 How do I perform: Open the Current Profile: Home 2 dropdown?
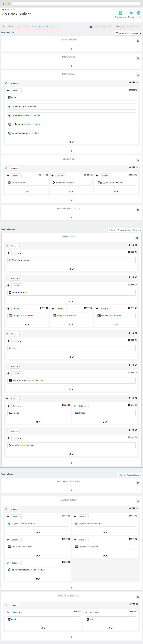click(101, 27)
